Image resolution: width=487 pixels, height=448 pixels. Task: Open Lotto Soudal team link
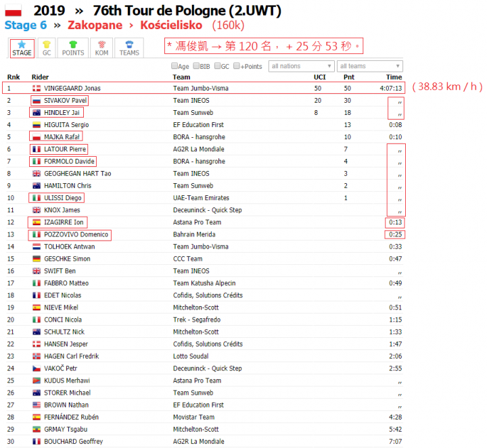[191, 356]
